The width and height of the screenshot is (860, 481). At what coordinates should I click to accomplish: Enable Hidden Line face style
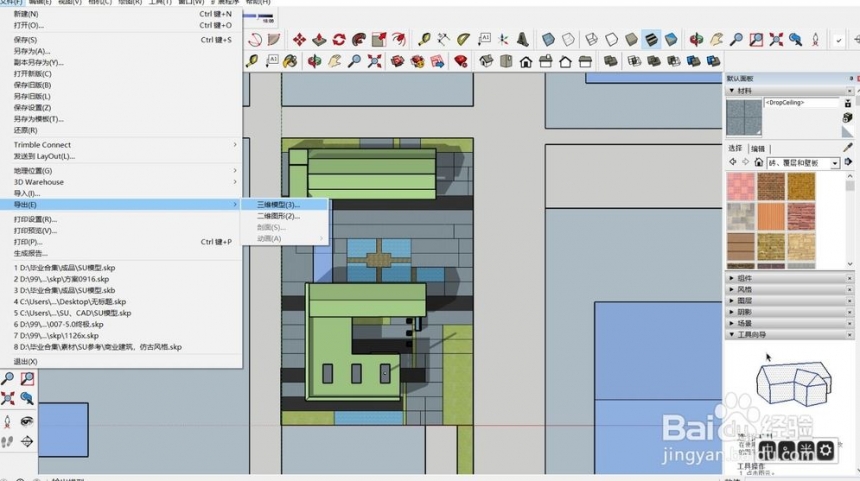pyautogui.click(x=611, y=39)
